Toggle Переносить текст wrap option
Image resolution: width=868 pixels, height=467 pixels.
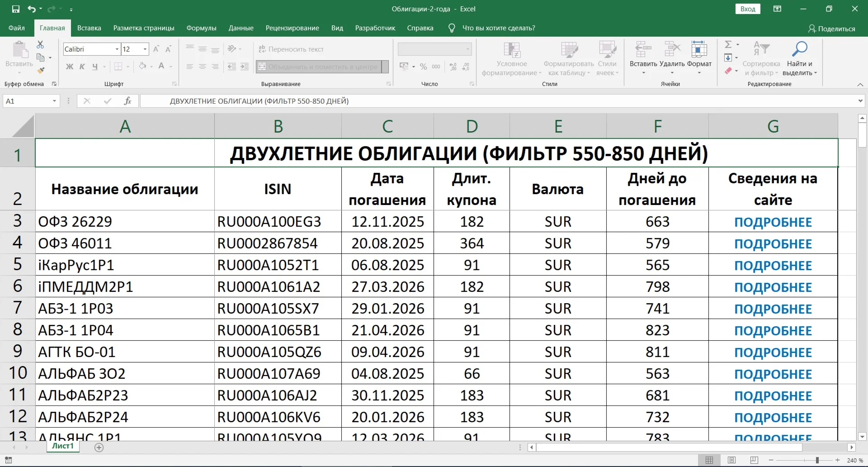pos(291,49)
